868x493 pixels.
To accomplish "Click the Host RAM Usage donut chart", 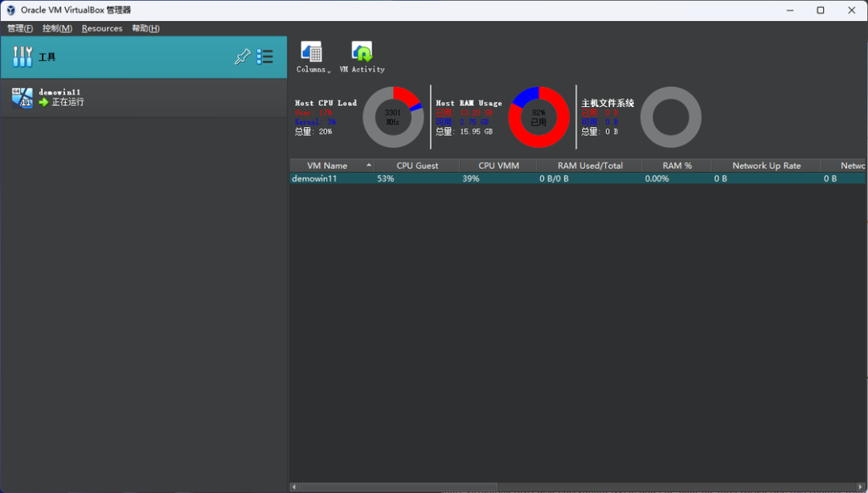I will tap(538, 117).
